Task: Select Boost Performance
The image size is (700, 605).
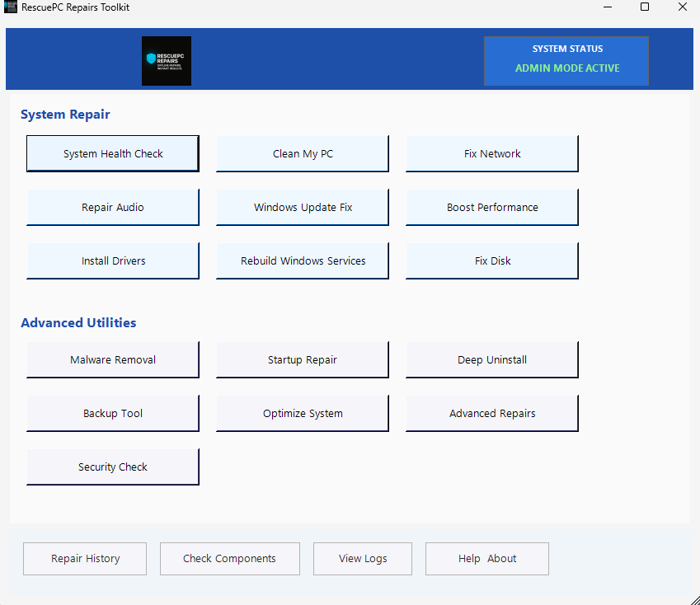Action: click(492, 207)
